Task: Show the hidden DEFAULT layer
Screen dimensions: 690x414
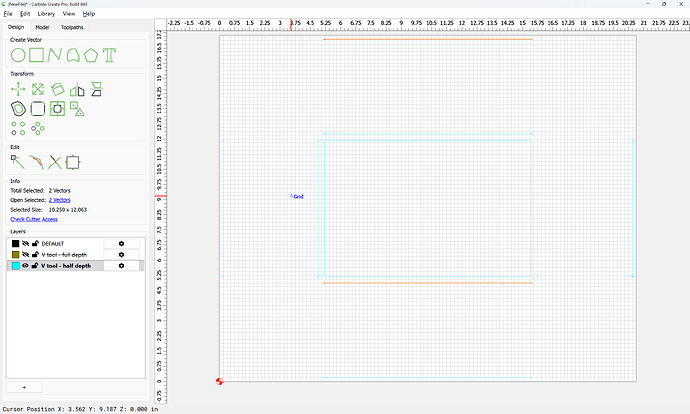Action: [26, 243]
